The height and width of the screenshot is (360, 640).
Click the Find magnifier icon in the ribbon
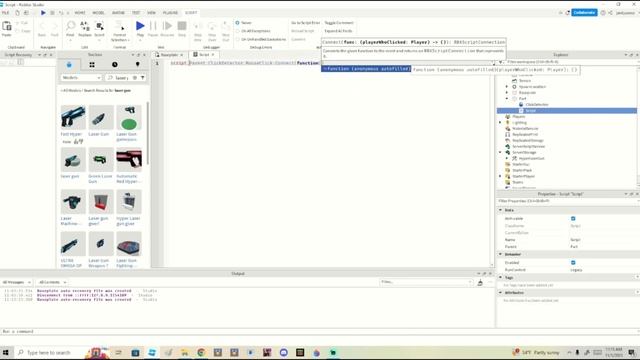(x=71, y=27)
